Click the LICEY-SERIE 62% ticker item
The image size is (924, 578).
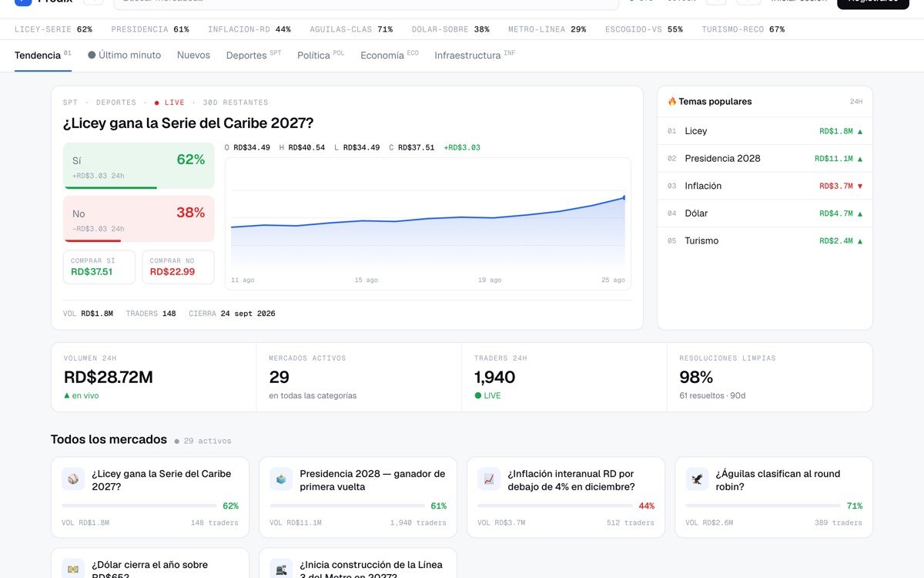(53, 29)
